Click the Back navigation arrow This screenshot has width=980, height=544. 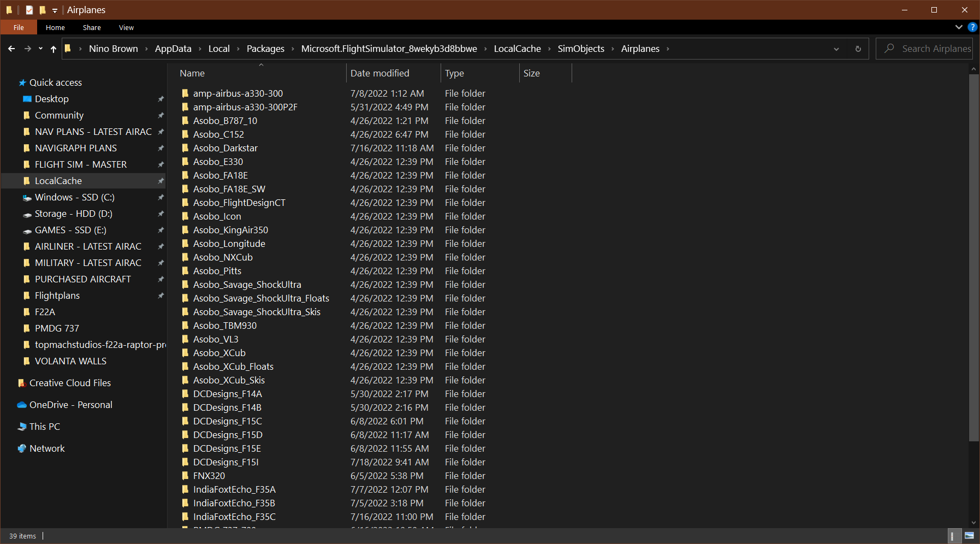pyautogui.click(x=11, y=49)
